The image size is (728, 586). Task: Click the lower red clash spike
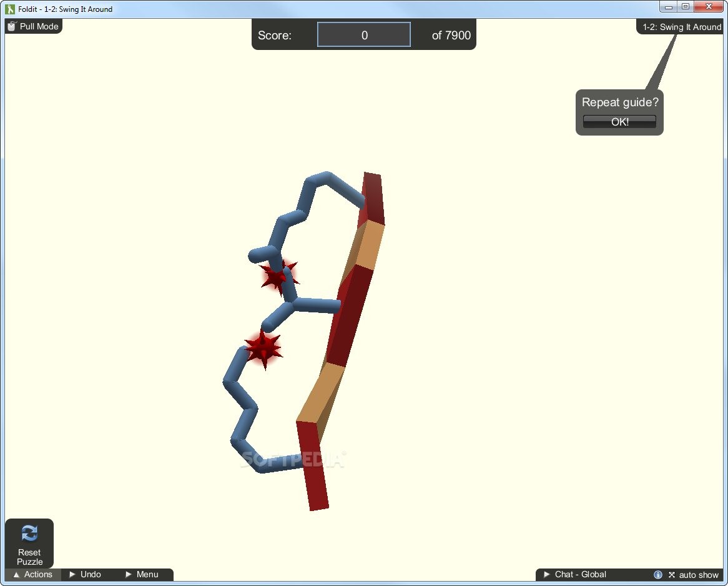coord(263,349)
